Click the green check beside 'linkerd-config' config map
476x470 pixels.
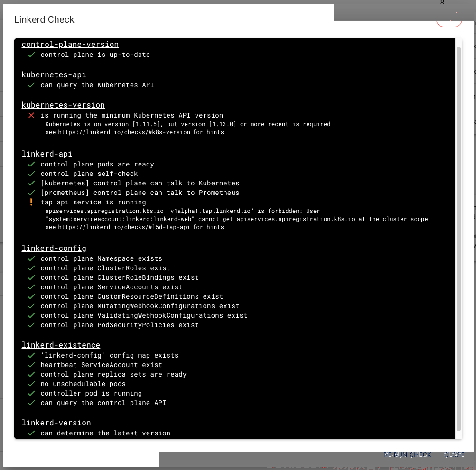pyautogui.click(x=31, y=355)
